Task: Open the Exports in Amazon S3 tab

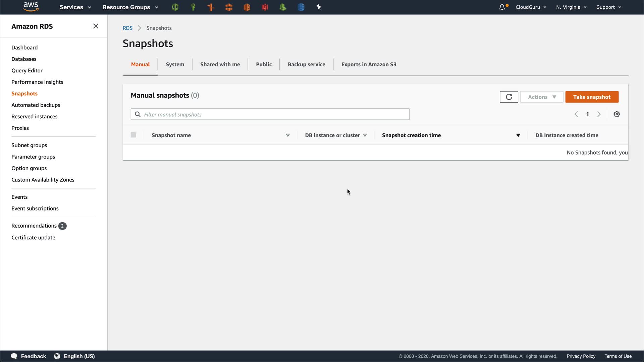Action: [x=369, y=64]
